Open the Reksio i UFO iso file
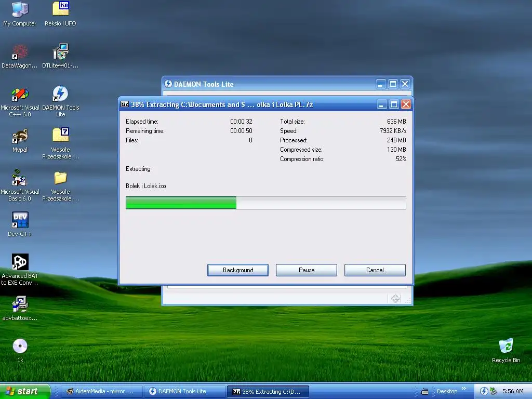Screen dimensions: 532x399 pos(60,14)
